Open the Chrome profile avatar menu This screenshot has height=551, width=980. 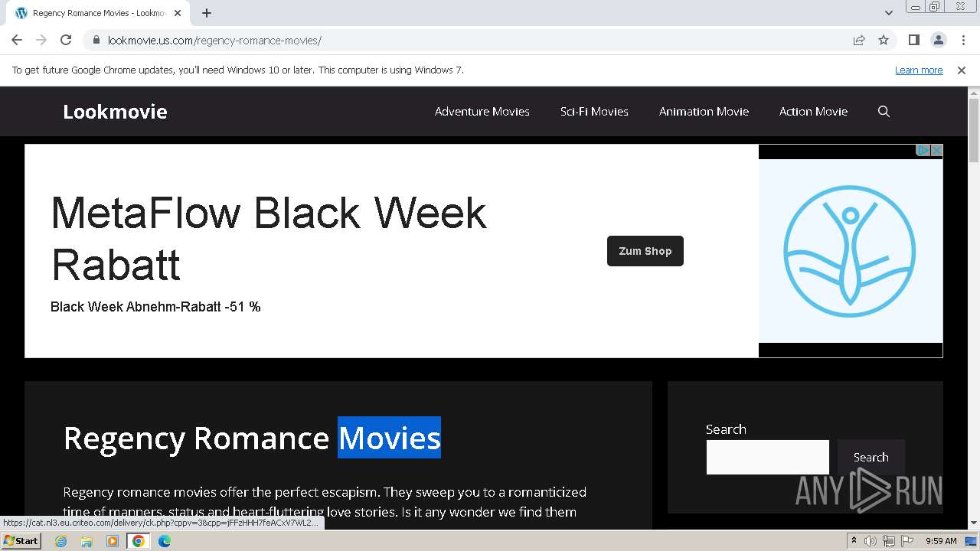point(938,40)
